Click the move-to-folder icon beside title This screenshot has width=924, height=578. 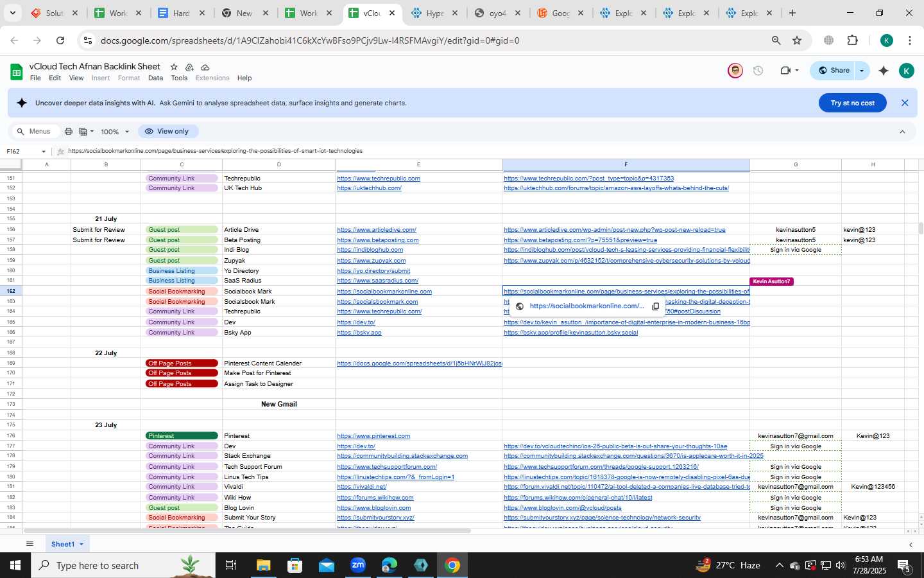click(x=189, y=67)
